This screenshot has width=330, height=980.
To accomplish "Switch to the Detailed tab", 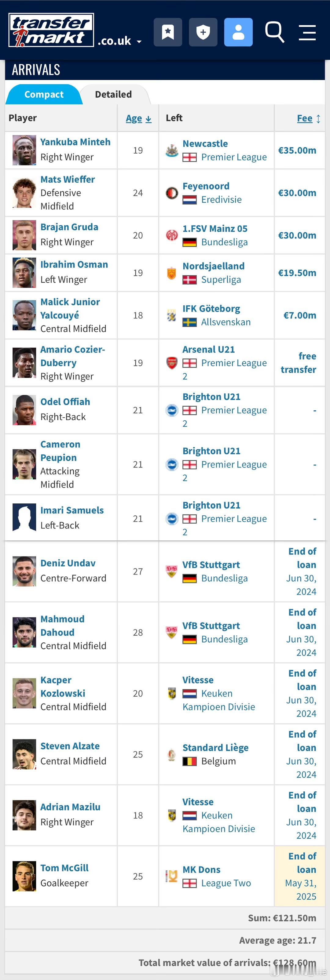I will coord(113,94).
